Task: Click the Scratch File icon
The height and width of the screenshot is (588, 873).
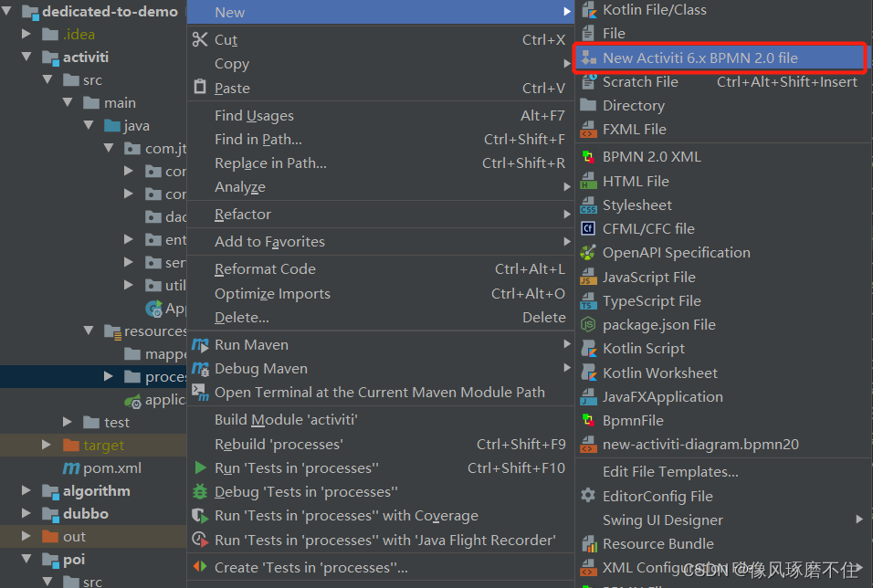Action: (588, 82)
